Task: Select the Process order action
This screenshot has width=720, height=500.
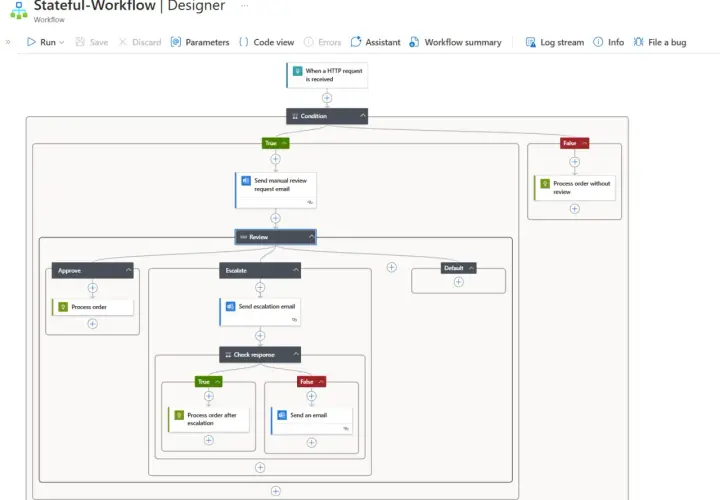Action: [x=93, y=307]
